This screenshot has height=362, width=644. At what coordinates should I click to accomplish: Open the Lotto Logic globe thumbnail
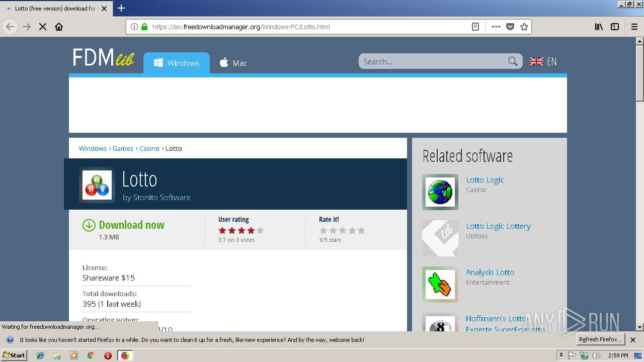click(440, 192)
